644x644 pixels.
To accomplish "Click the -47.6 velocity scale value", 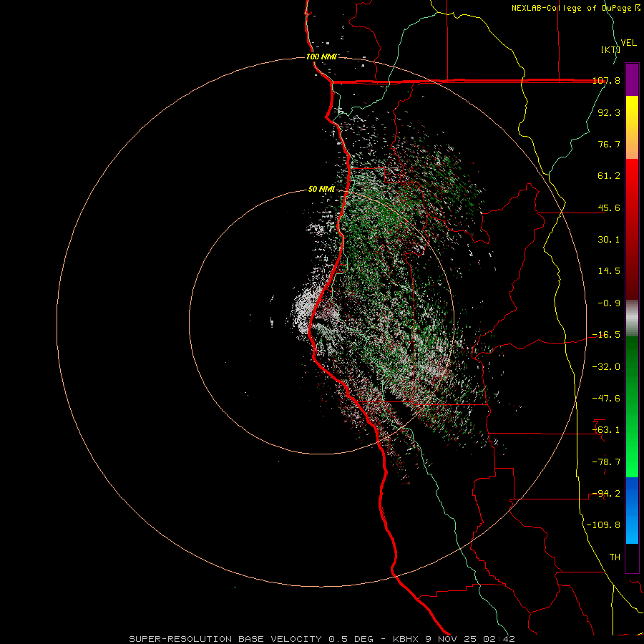I will coord(606,399).
